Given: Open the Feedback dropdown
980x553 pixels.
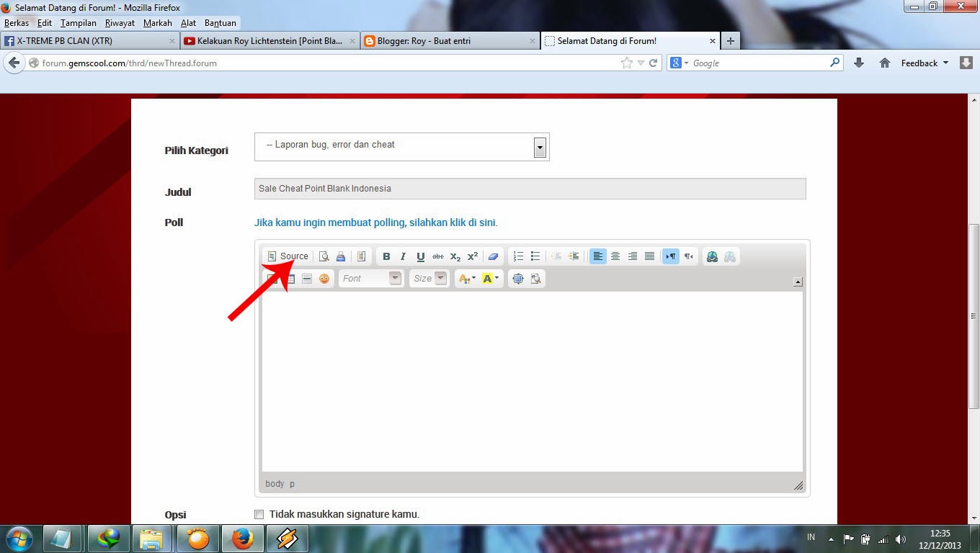Looking at the screenshot, I should (925, 63).
